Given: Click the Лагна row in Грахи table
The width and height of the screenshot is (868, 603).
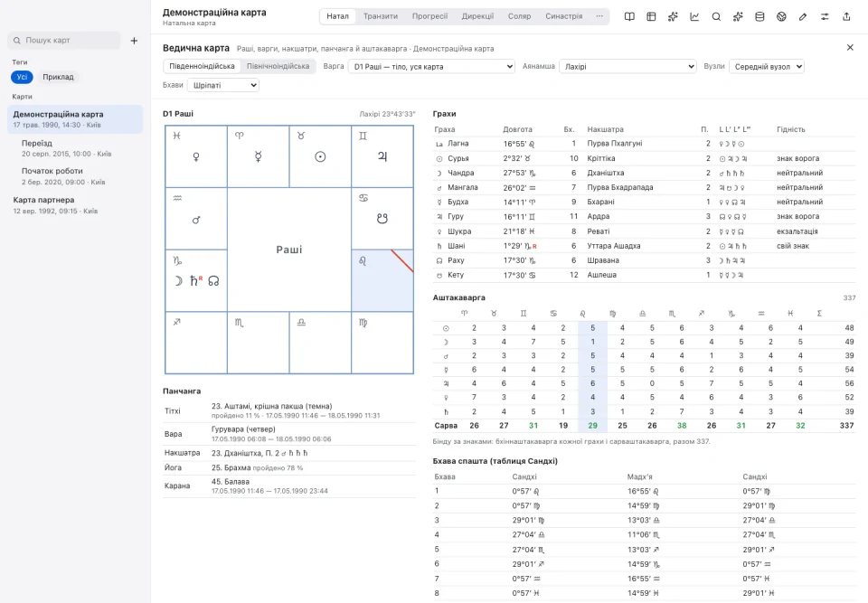Looking at the screenshot, I should coord(644,144).
